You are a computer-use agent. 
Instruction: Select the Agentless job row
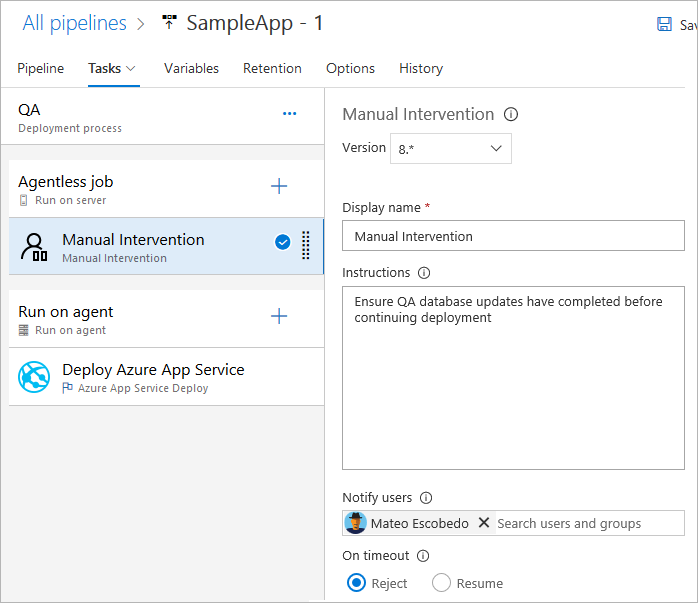[x=166, y=189]
